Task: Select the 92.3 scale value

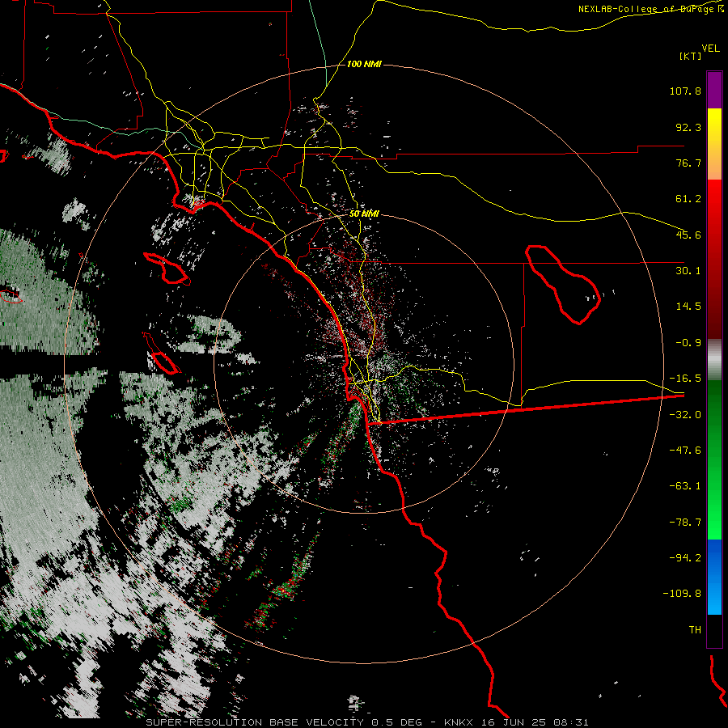Action: pyautogui.click(x=688, y=127)
